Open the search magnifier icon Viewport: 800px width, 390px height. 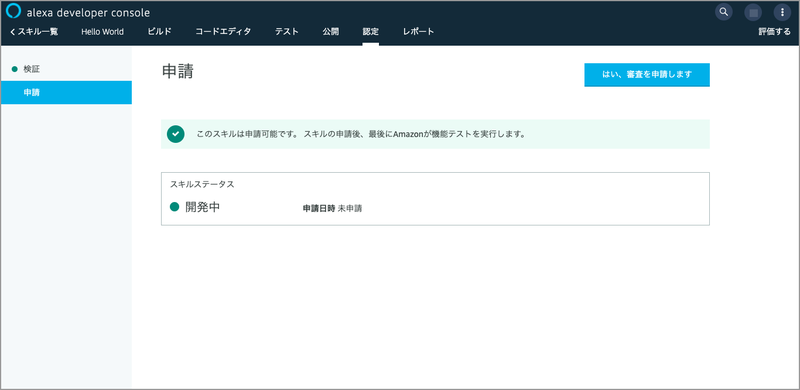click(x=723, y=12)
